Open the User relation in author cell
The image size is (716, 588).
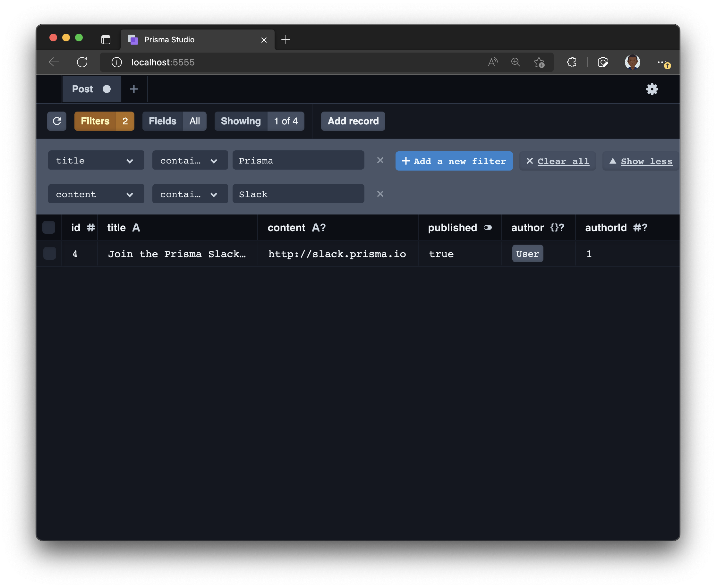pos(528,254)
